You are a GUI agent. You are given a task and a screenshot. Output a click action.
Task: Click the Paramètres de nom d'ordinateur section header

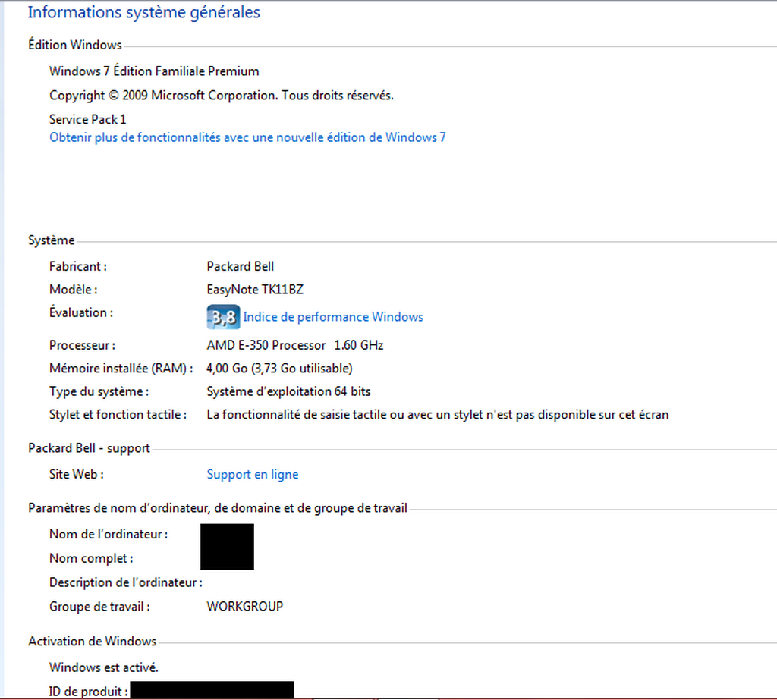[x=218, y=508]
